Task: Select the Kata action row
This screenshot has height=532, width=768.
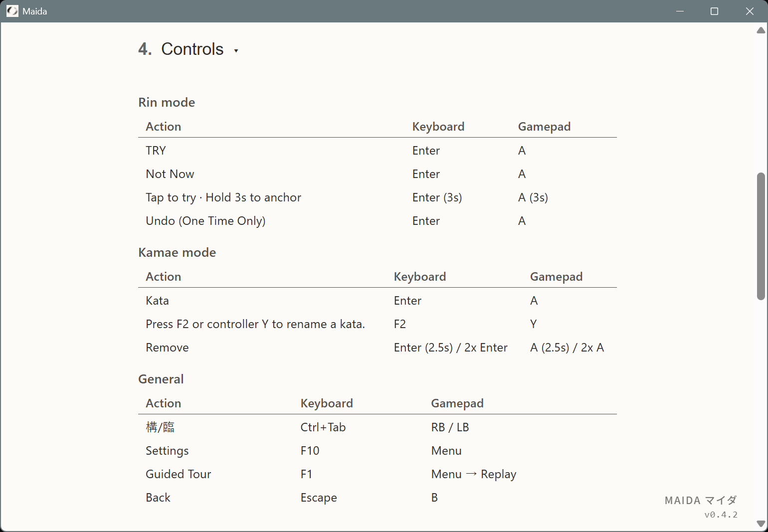Action: tap(157, 300)
